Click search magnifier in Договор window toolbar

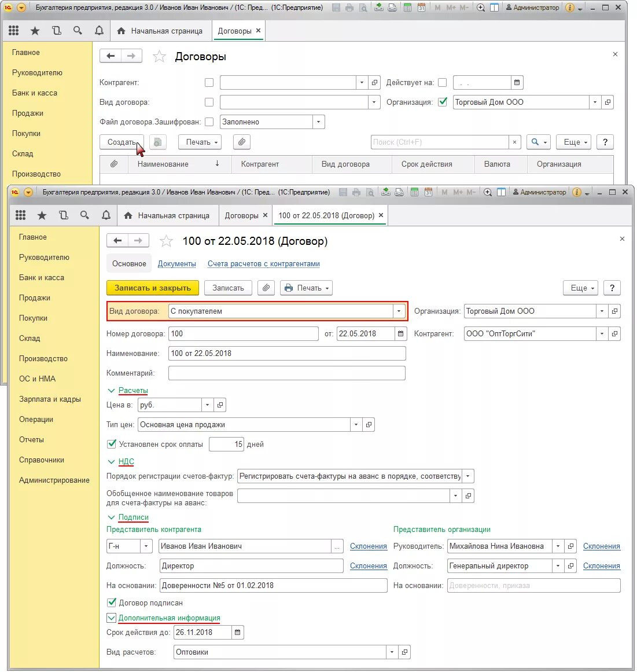point(84,215)
